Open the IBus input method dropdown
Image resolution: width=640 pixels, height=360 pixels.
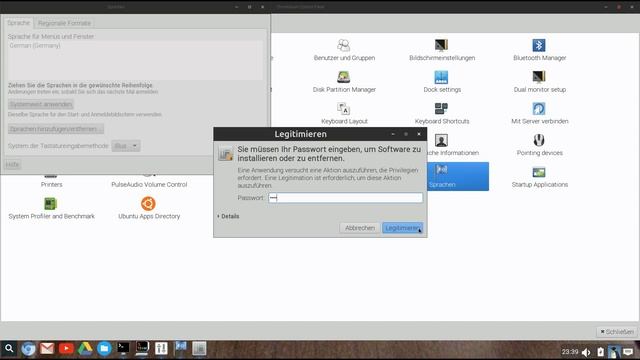coord(126,146)
